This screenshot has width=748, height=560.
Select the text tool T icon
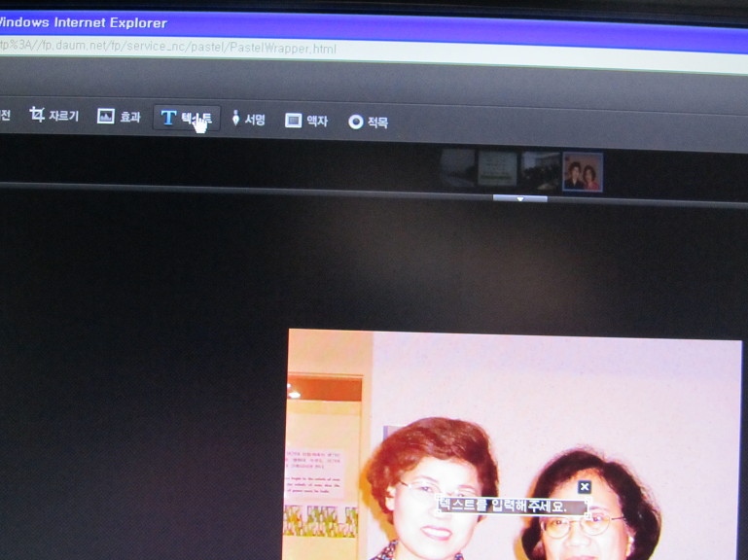point(168,118)
